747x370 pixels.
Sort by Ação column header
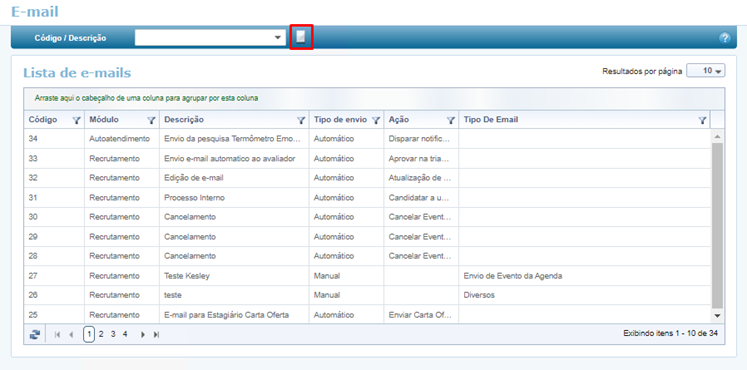coord(399,120)
